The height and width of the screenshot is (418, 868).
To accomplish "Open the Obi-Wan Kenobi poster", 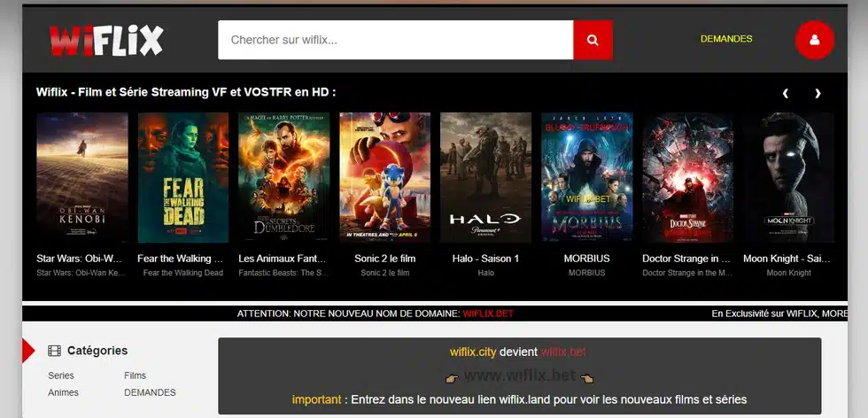I will point(81,178).
